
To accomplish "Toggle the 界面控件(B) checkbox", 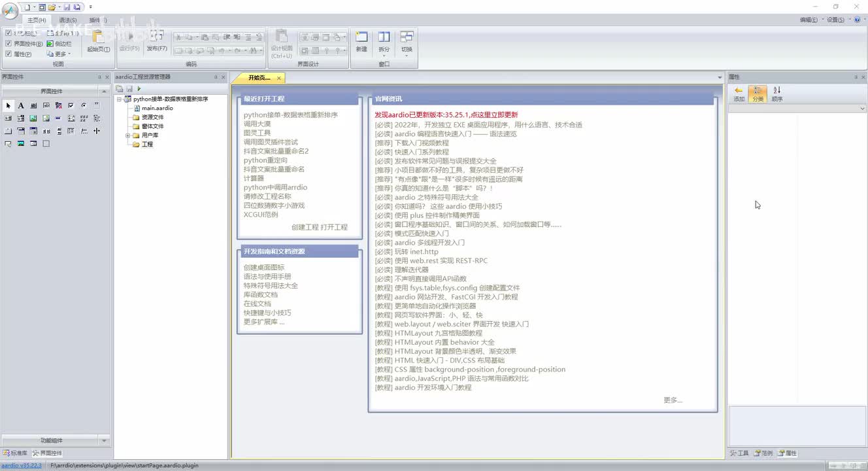I will tap(8, 44).
